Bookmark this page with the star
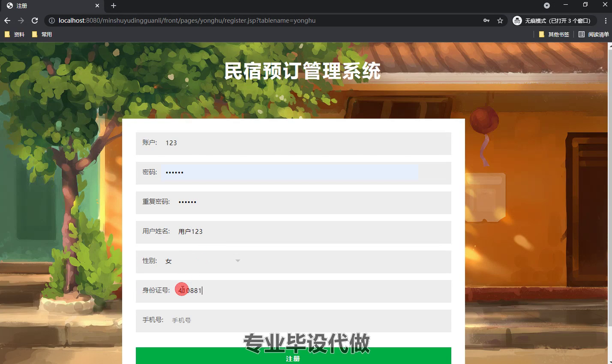 click(x=500, y=21)
